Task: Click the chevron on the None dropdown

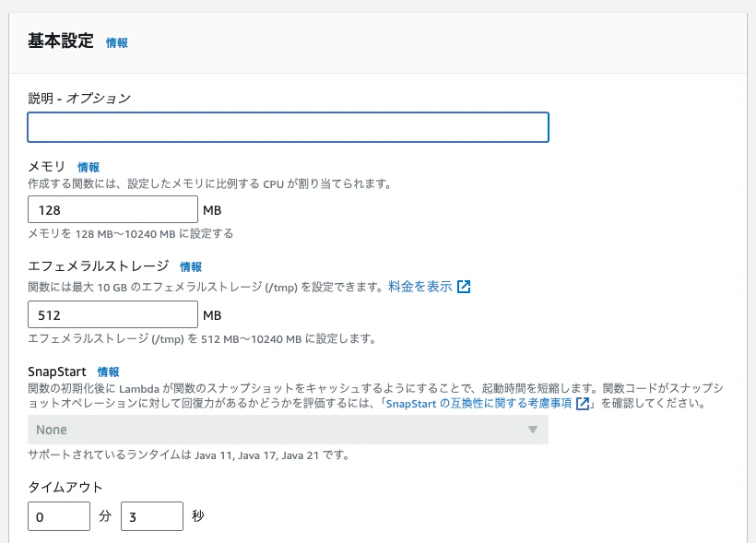Action: [x=534, y=431]
